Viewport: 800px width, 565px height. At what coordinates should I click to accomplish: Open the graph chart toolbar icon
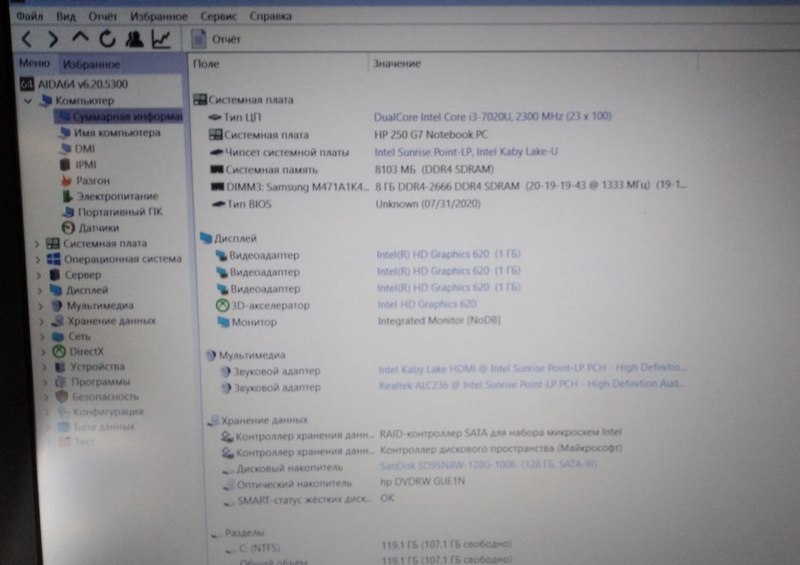pyautogui.click(x=160, y=39)
